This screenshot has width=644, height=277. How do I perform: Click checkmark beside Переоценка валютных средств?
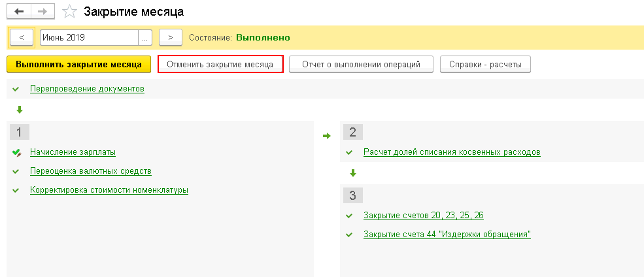16,171
